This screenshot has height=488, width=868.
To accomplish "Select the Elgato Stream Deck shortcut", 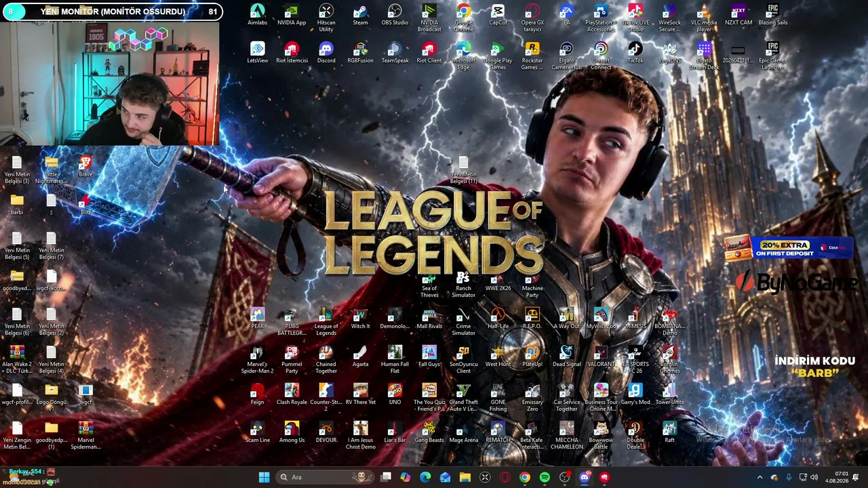I will (x=704, y=56).
